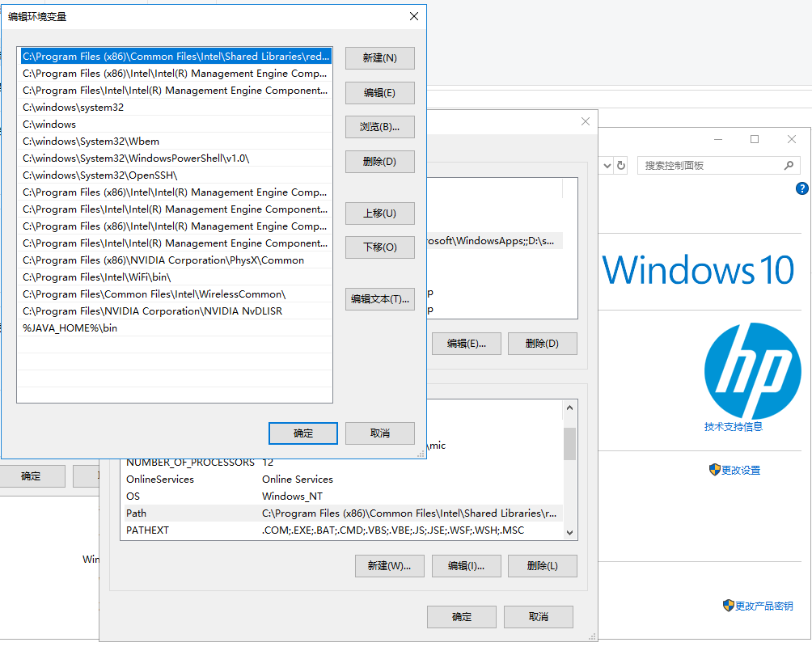812x655 pixels.
Task: Open the 技术支持信息 link
Action: 734,427
